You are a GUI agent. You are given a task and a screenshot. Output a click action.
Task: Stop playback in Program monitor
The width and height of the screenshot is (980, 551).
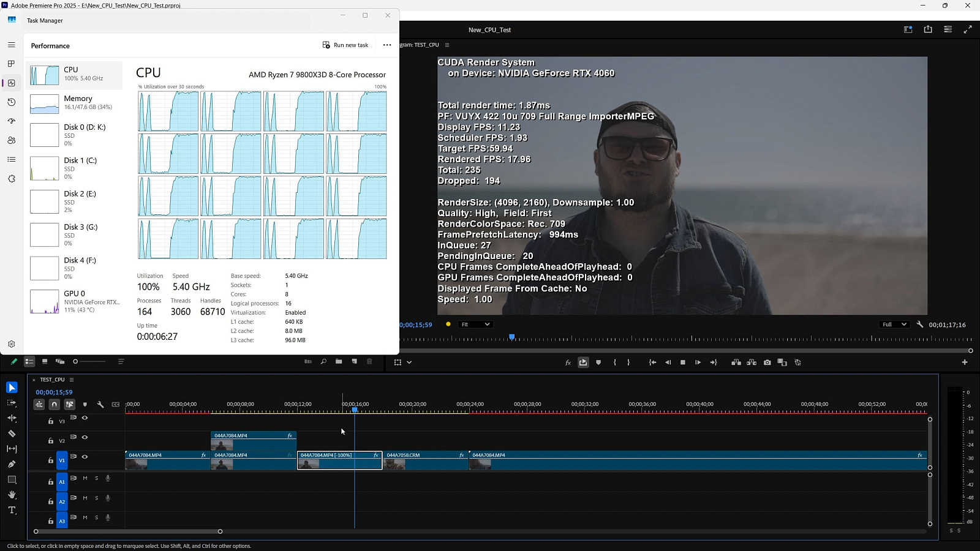(683, 362)
